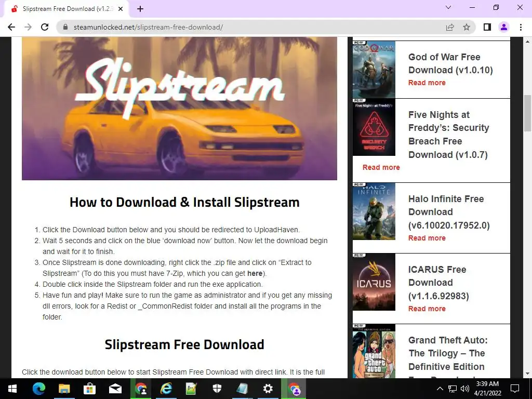532x399 pixels.
Task: Show hidden system tray icons
Action: tap(440, 389)
